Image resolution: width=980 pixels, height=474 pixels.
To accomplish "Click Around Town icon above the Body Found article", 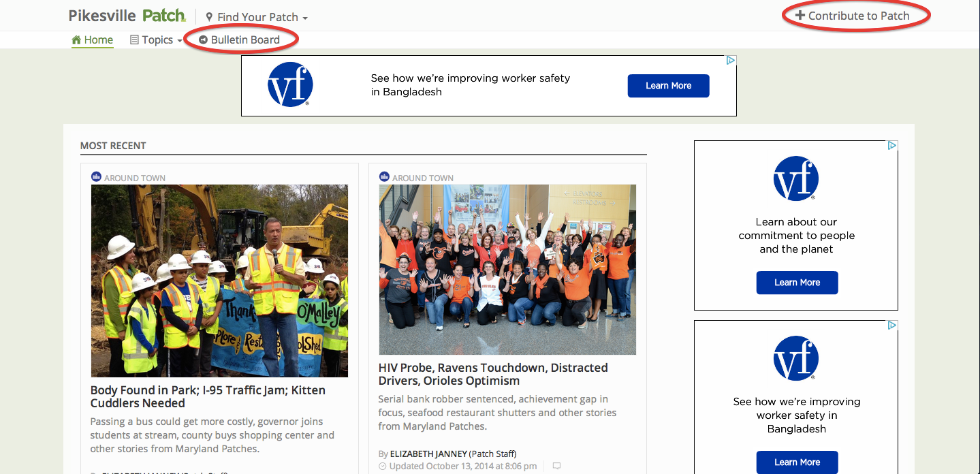I will click(x=96, y=177).
